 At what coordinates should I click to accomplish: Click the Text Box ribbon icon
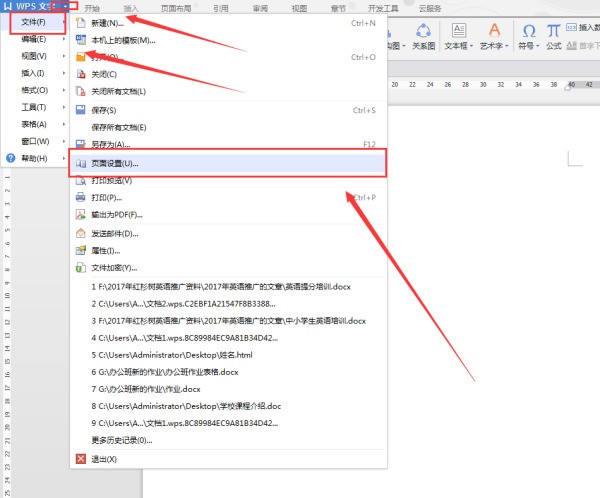[458, 31]
